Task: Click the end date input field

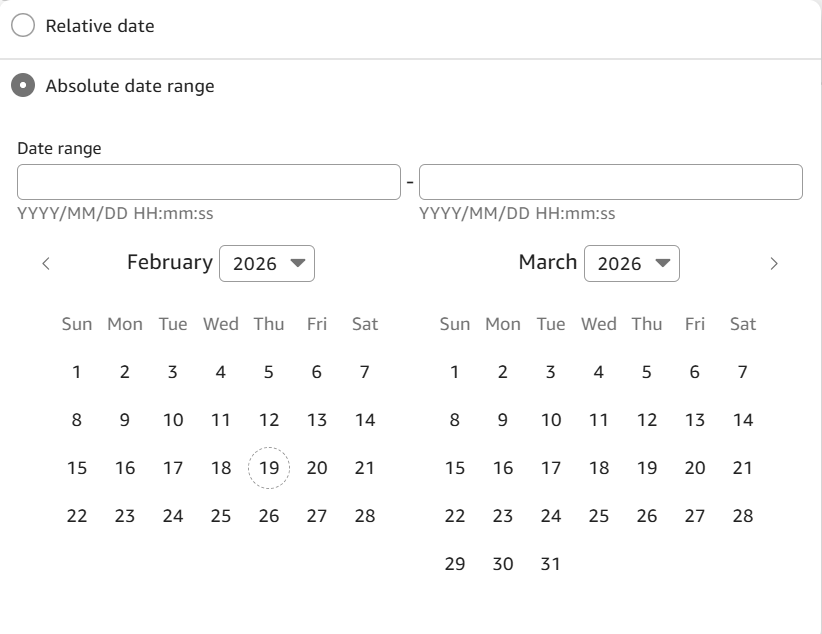Action: pos(610,182)
